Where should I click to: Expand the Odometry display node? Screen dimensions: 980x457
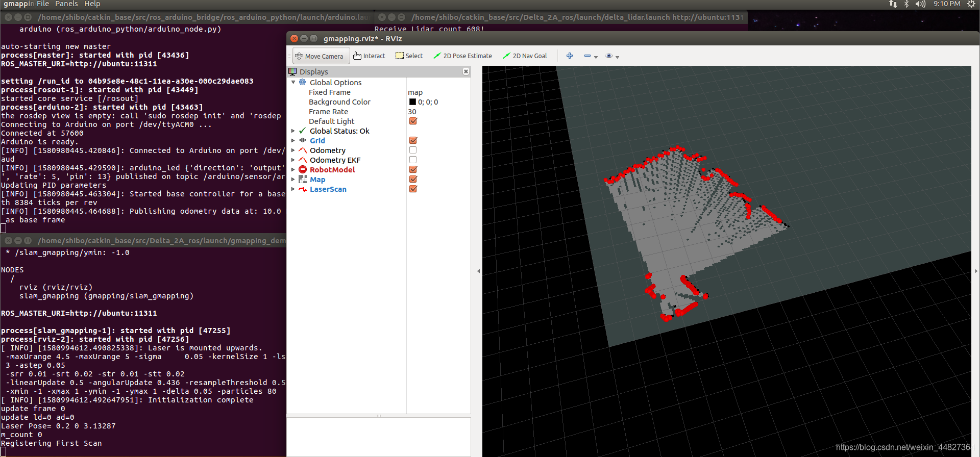pos(293,150)
